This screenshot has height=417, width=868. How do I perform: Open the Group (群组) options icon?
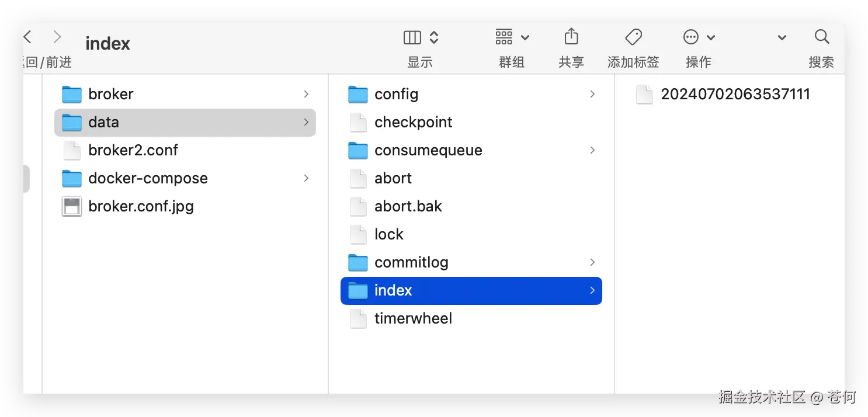point(505,38)
